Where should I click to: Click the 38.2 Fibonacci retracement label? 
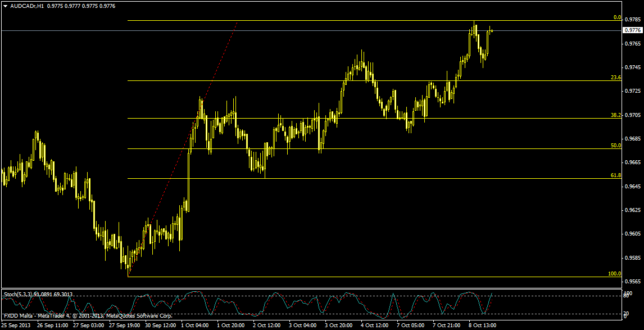[616, 115]
